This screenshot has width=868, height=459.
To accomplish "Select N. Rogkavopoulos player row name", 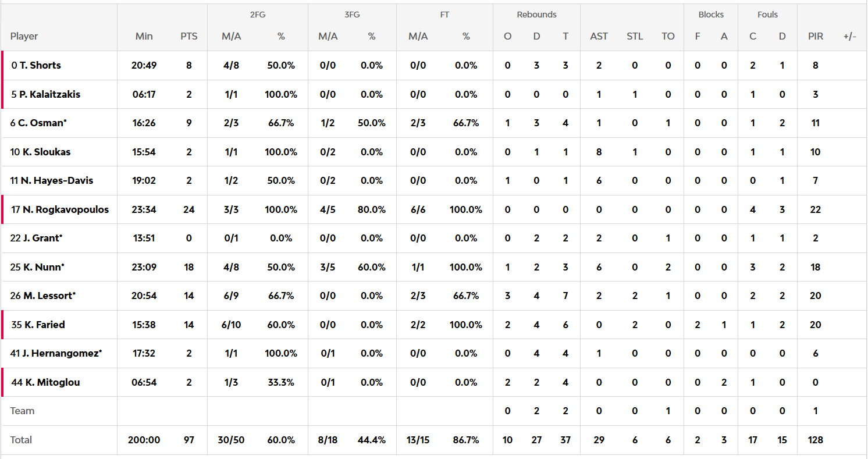I will coord(65,209).
